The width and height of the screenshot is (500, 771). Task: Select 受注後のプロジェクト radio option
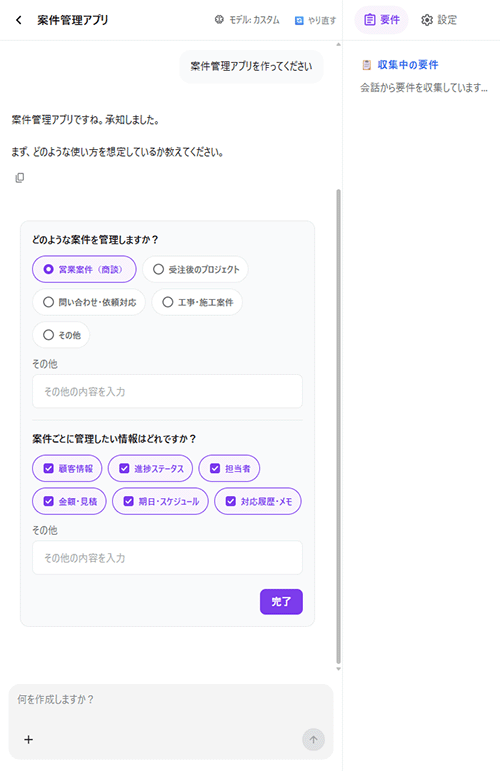point(195,269)
